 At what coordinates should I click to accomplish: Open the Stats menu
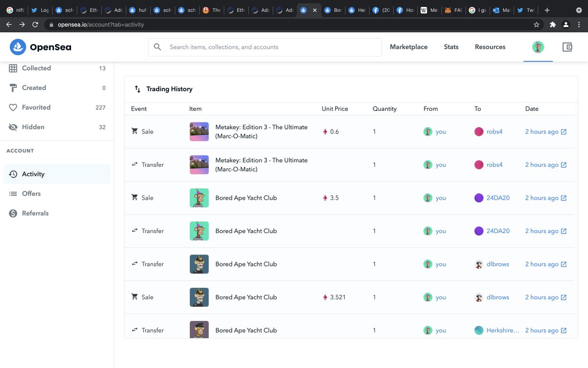point(451,47)
